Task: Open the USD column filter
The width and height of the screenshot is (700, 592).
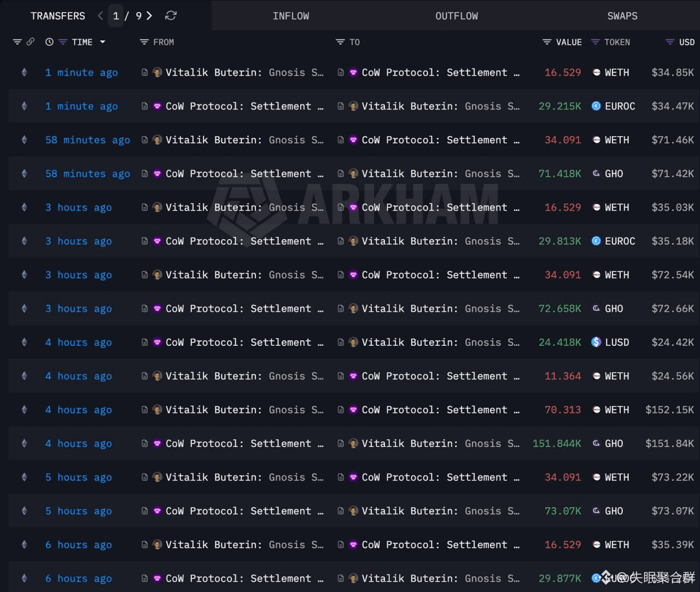Action: pos(670,42)
